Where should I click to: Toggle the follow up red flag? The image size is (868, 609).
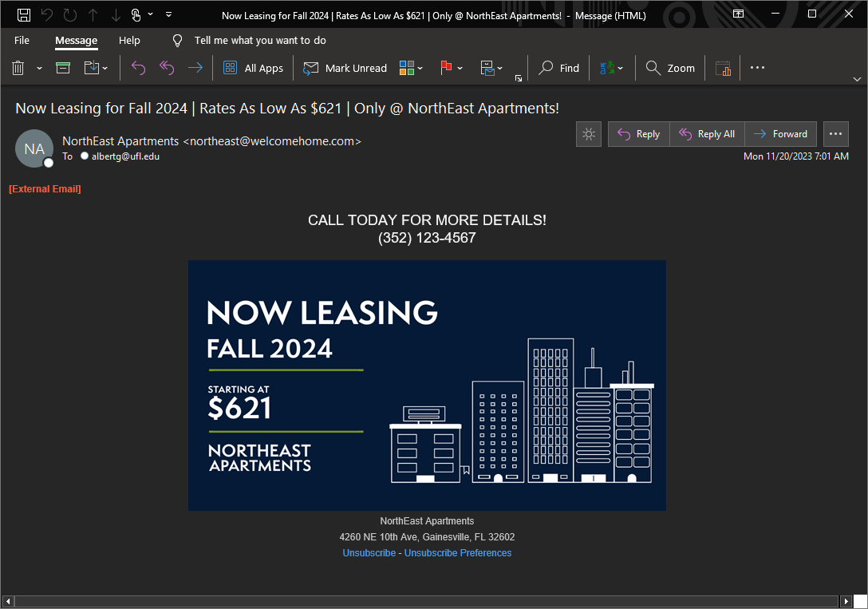(446, 69)
